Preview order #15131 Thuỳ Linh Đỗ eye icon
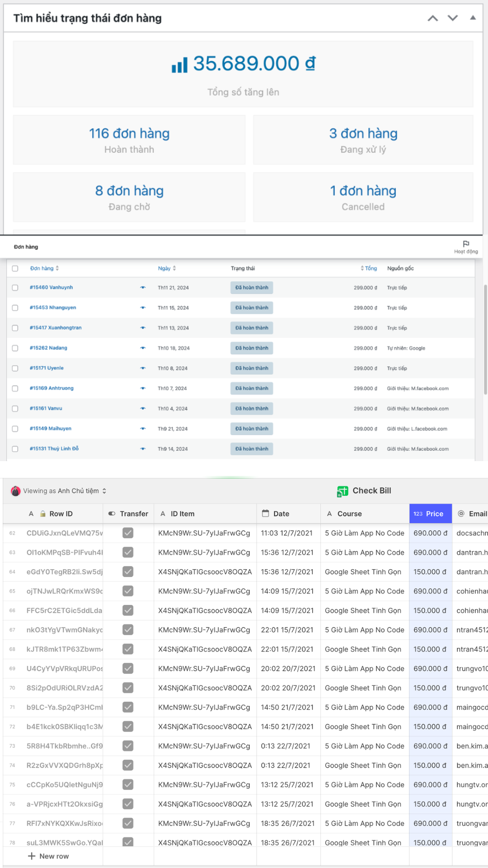This screenshot has height=868, width=488. [143, 449]
